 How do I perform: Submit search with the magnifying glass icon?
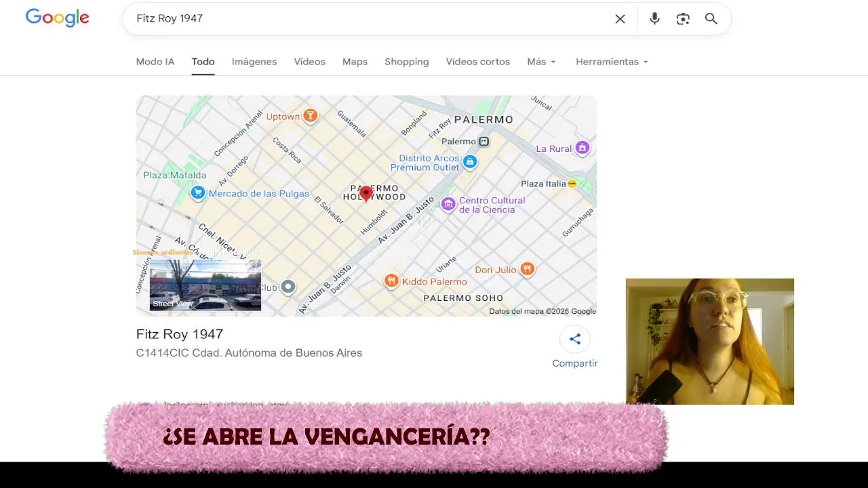coord(711,19)
